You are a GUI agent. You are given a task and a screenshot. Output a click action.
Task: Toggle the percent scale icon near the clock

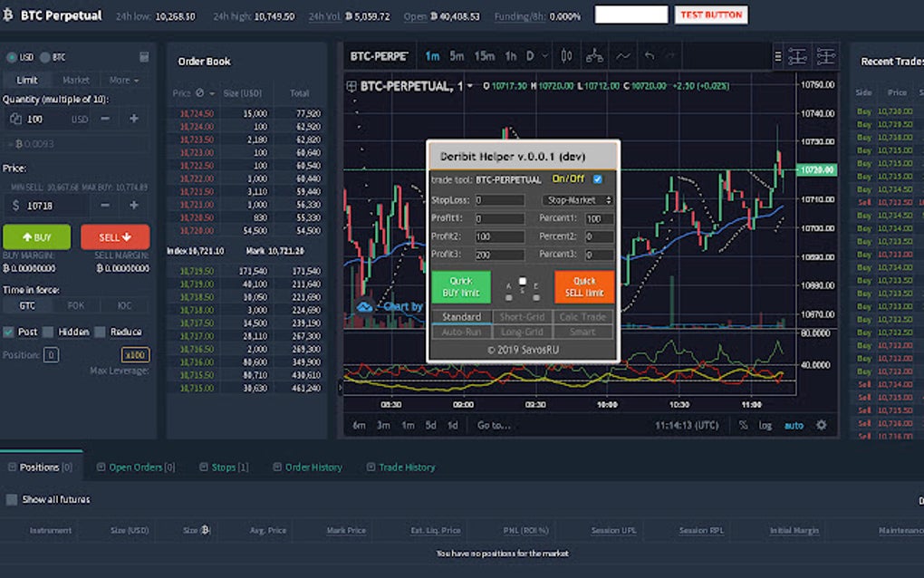(742, 425)
